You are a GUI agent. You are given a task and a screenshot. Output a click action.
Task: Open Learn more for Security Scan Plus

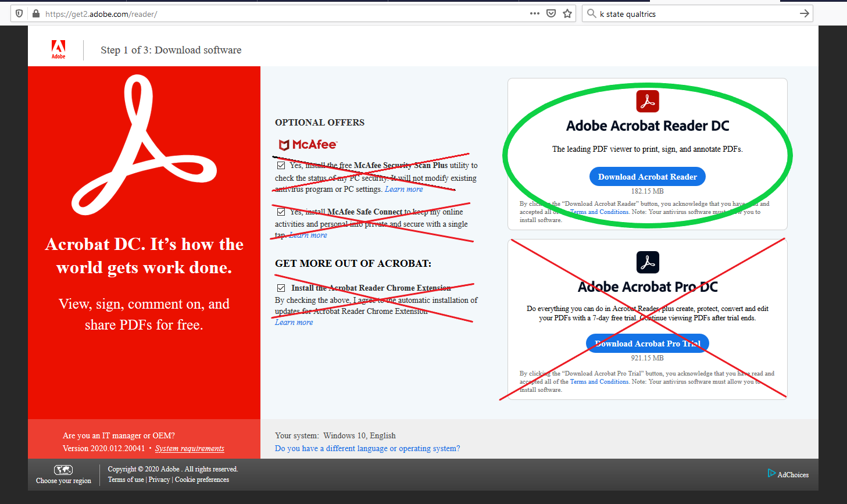(404, 190)
